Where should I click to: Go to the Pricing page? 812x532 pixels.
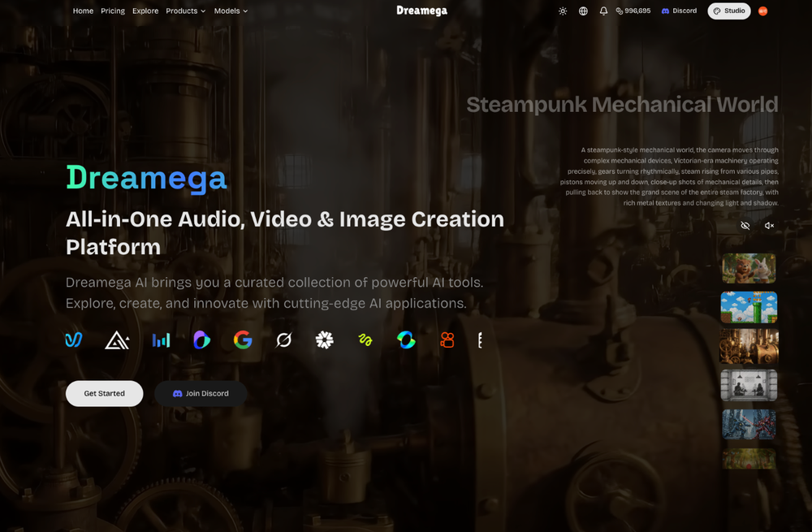pos(113,11)
